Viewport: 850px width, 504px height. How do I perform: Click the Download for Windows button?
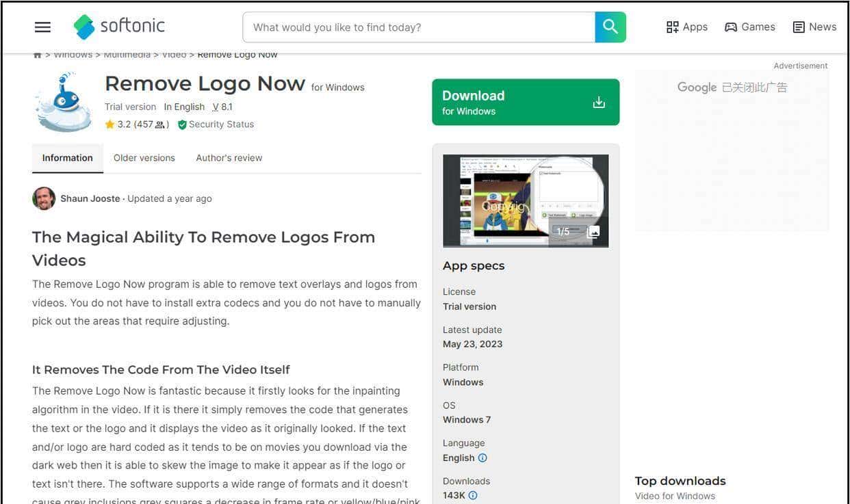(525, 103)
